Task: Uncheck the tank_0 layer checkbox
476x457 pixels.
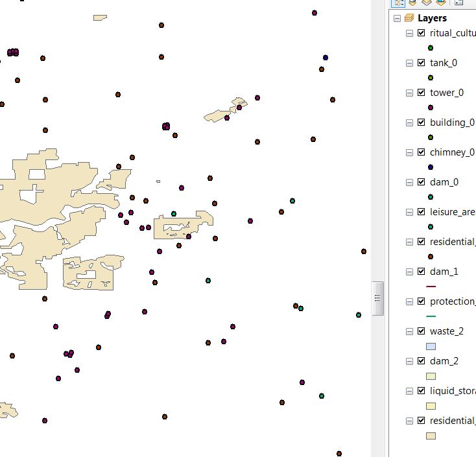Action: point(421,62)
